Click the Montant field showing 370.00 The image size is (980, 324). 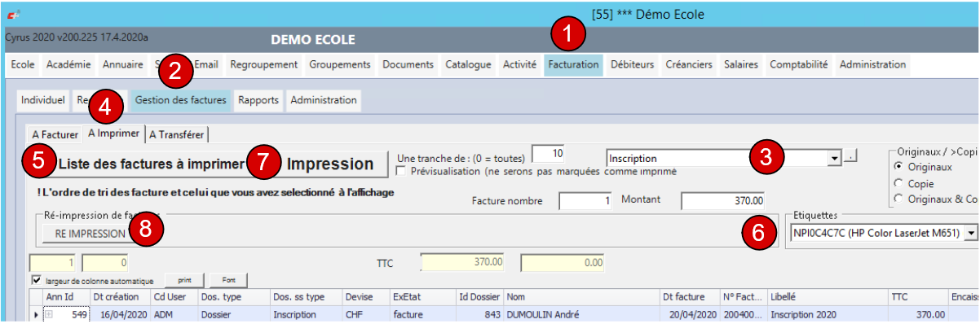pos(724,200)
